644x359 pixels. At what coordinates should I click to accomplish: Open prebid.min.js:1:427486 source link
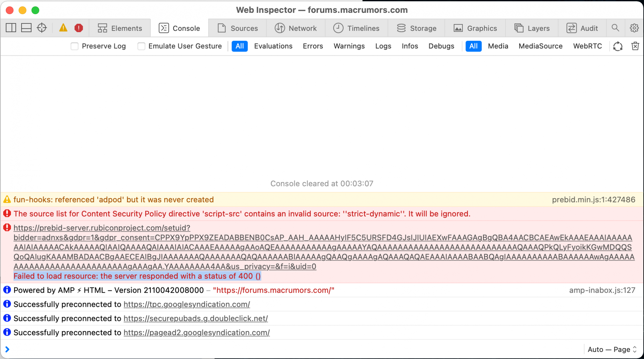click(593, 200)
